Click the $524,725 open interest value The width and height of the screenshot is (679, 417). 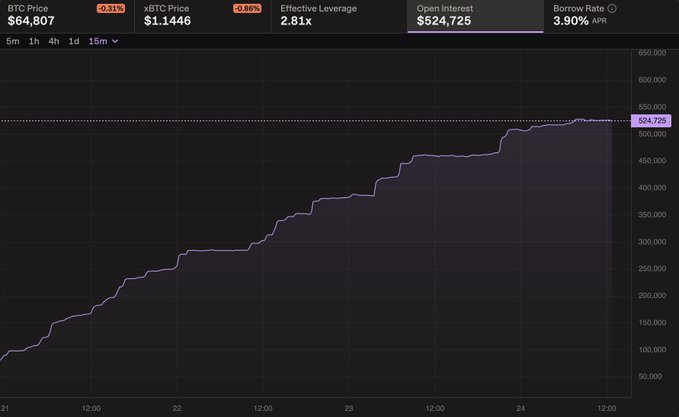(443, 21)
